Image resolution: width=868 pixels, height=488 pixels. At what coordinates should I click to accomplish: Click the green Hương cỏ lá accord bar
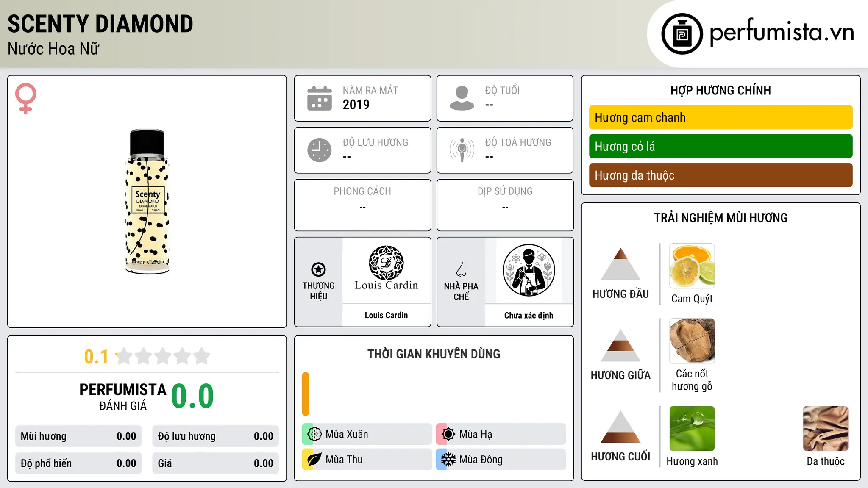tap(721, 146)
